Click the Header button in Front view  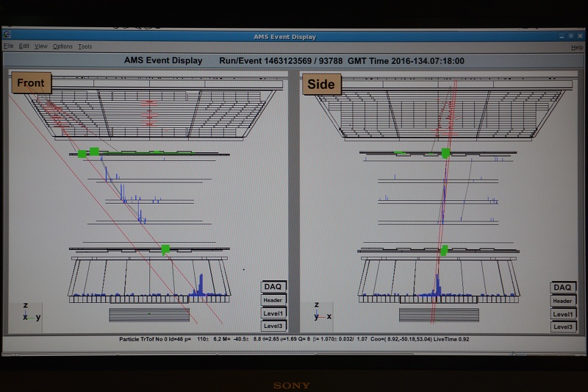point(273,300)
